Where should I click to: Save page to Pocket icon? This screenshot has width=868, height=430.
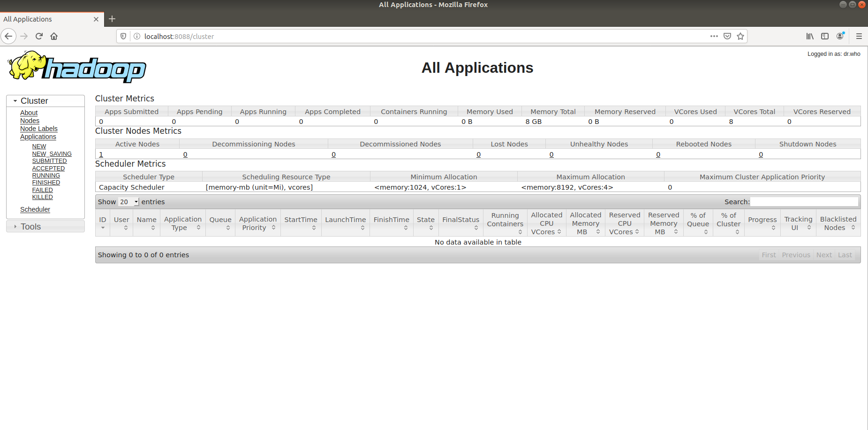coord(727,36)
